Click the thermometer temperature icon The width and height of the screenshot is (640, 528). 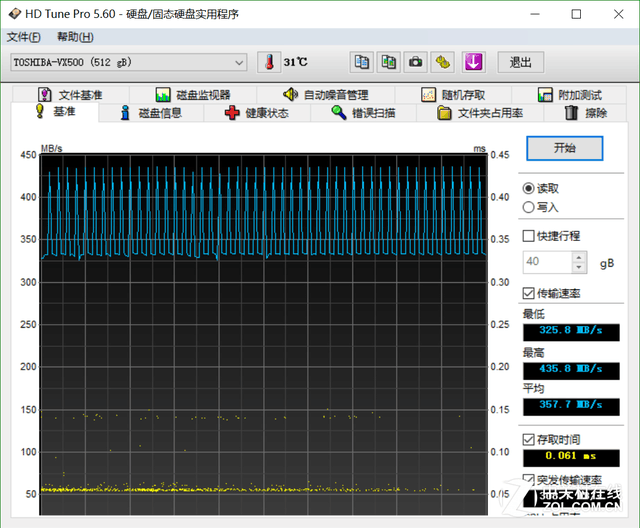[x=269, y=62]
